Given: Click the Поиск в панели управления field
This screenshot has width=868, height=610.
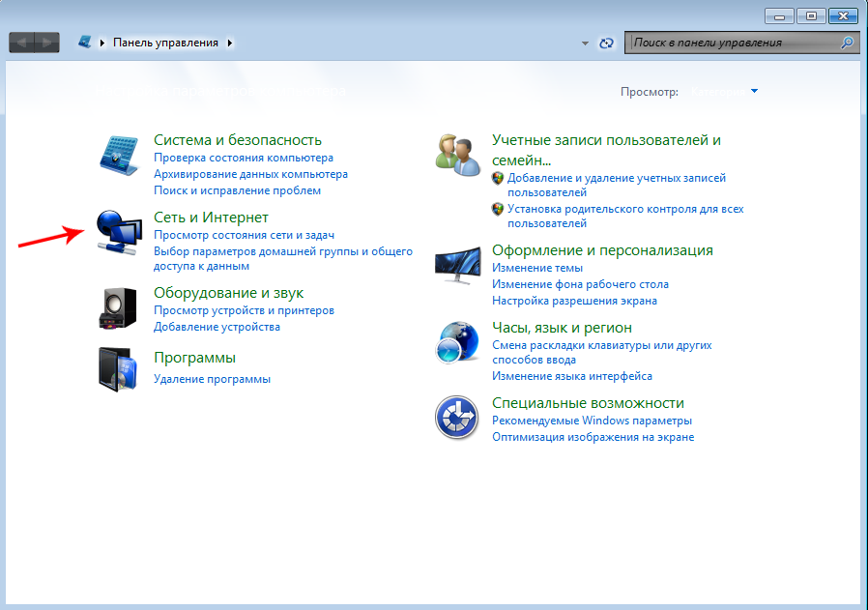Looking at the screenshot, I should [x=733, y=44].
